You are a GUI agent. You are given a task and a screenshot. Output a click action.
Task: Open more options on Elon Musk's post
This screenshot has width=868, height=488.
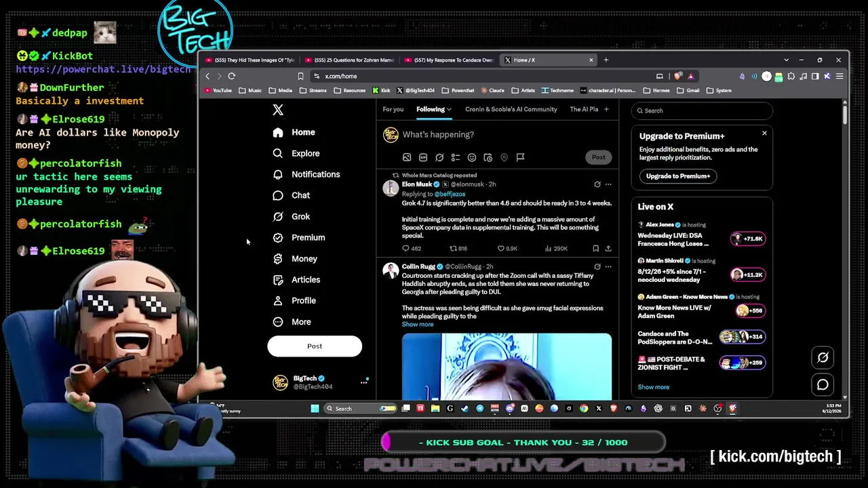tap(608, 184)
